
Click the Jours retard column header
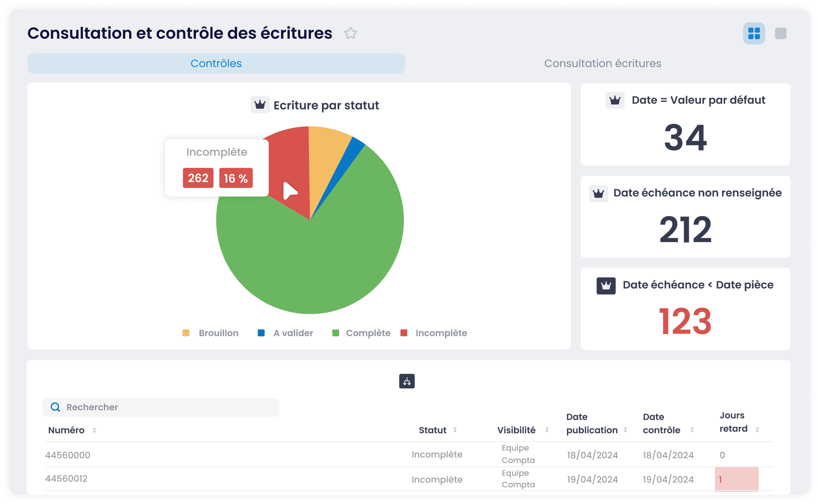pos(733,422)
